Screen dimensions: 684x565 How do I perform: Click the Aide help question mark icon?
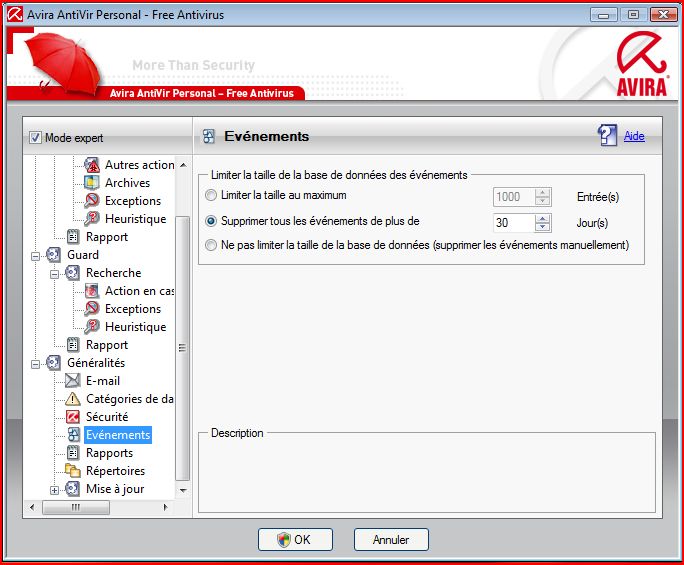point(607,135)
